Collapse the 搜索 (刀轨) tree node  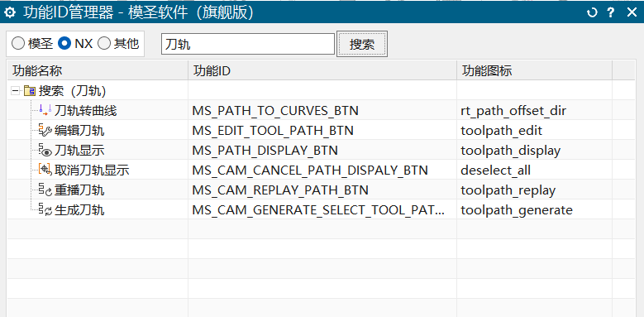point(15,91)
